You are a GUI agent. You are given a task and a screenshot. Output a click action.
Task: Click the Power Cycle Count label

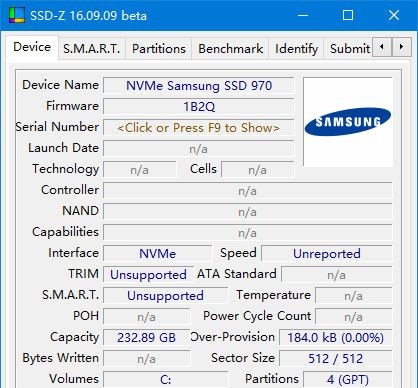(257, 316)
